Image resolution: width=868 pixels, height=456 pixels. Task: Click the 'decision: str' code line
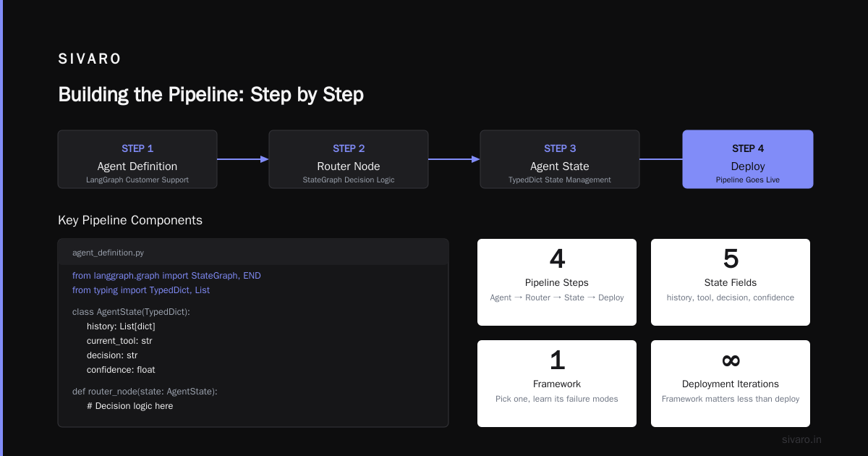click(x=112, y=355)
